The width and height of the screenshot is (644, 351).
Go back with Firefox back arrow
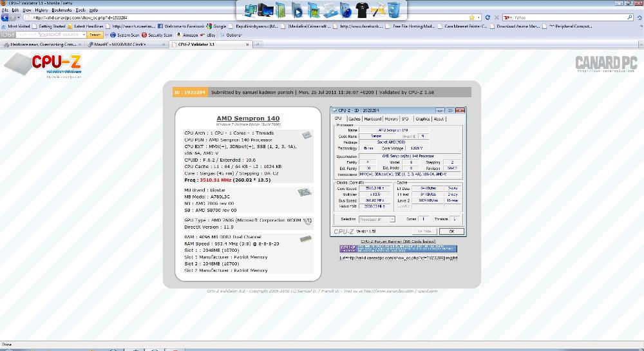5,17
